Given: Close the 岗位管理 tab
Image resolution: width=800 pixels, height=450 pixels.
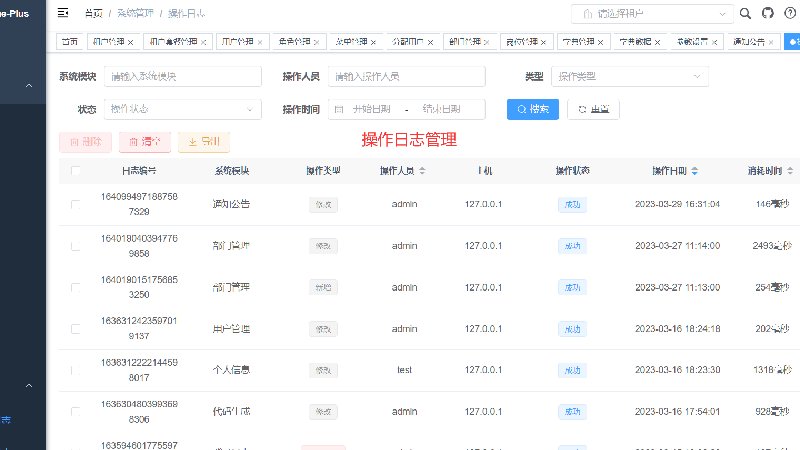Looking at the screenshot, I should [543, 42].
